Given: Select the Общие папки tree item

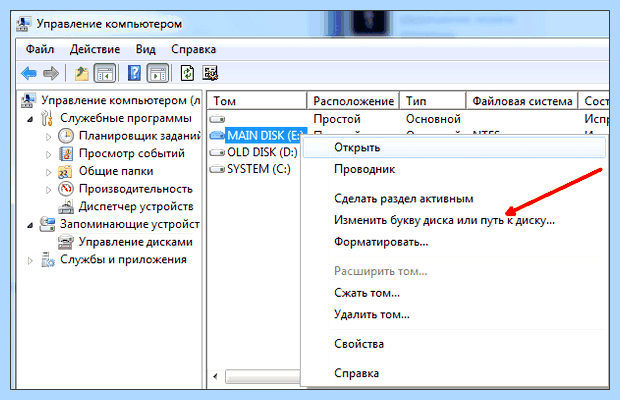Looking at the screenshot, I should (116, 172).
